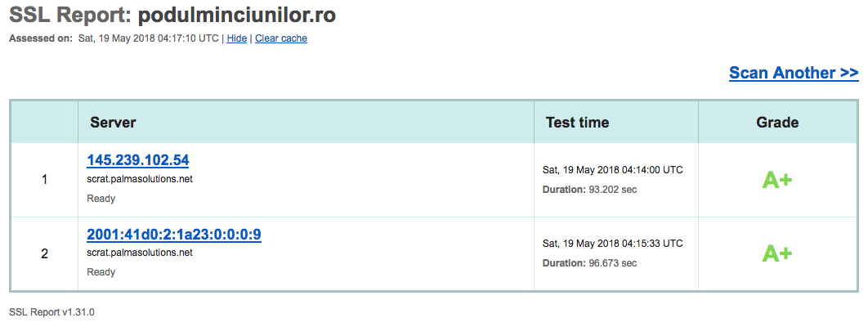Open the 2001:41d0:2:1a23:0:0:0:9 server link

174,235
